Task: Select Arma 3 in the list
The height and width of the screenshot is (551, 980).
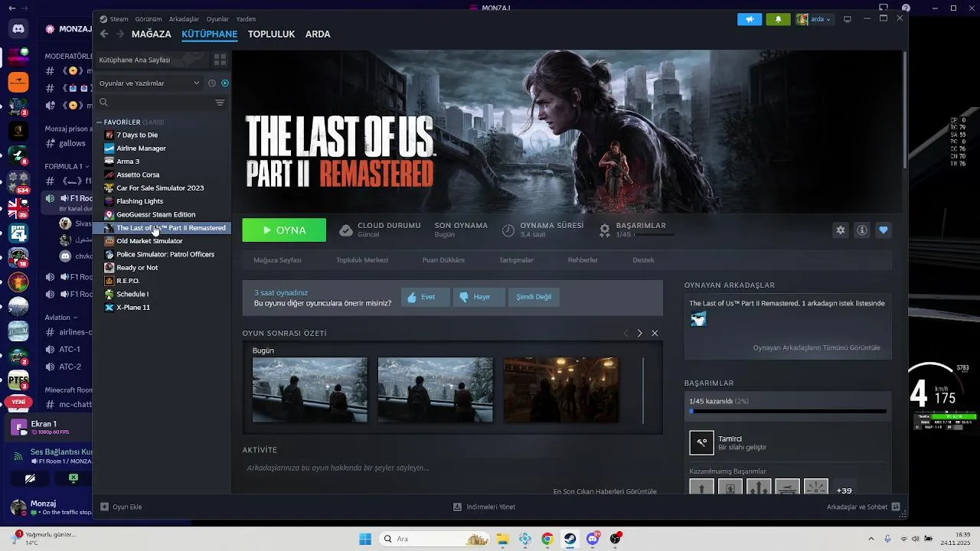Action: pyautogui.click(x=128, y=161)
